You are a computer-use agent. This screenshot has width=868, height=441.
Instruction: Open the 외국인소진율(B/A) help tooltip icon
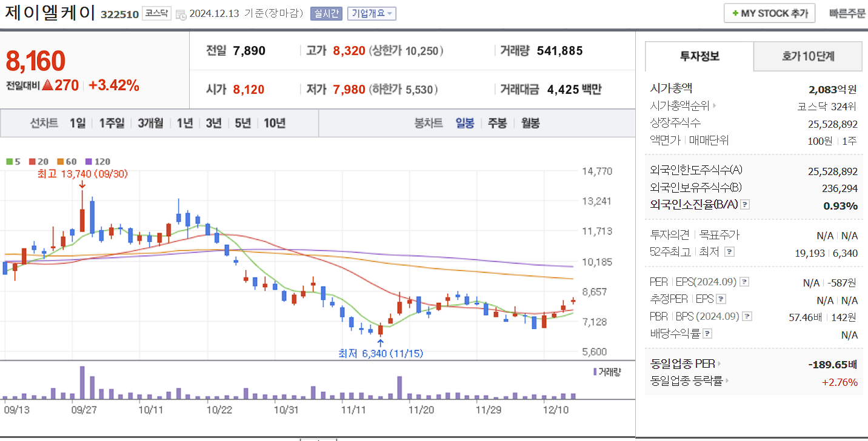coord(746,205)
